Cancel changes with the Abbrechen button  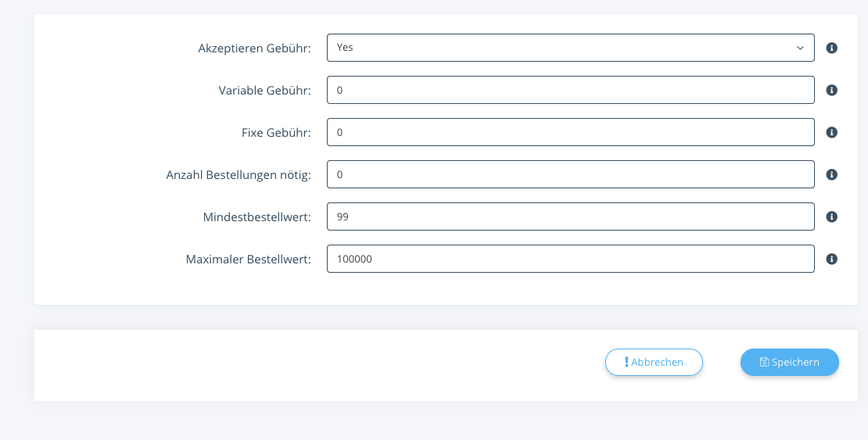pos(654,362)
